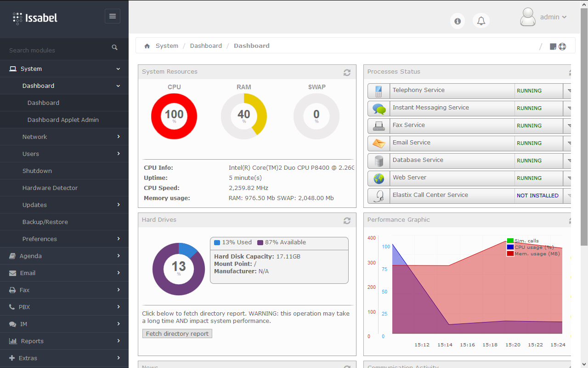The image size is (588, 368).
Task: Open Backup/Restore menu item
Action: (x=64, y=222)
